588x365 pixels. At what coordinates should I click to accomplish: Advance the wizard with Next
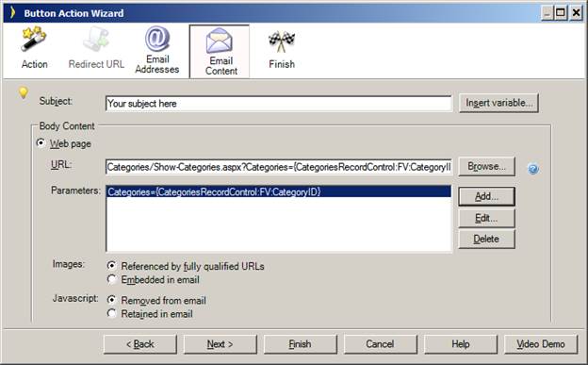(220, 344)
